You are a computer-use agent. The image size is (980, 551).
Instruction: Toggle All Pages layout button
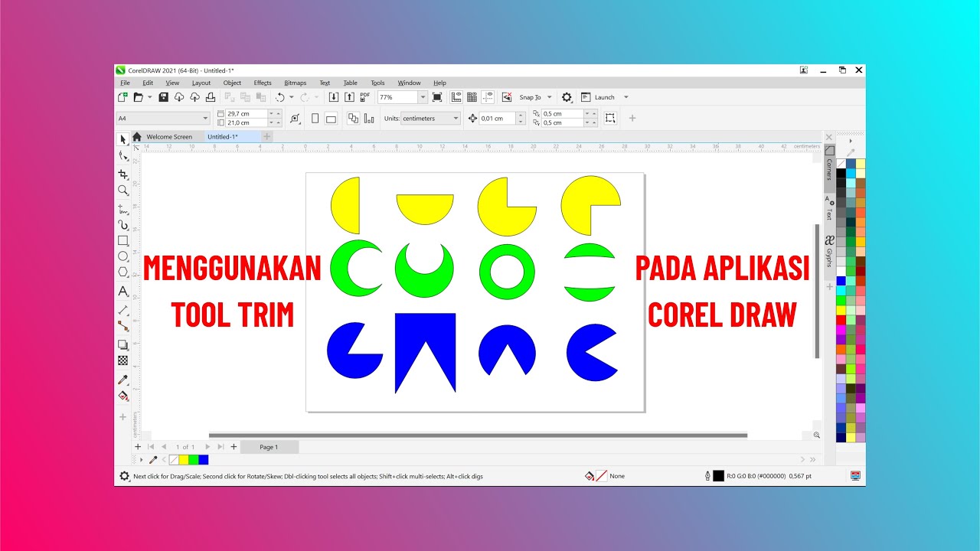(x=353, y=119)
